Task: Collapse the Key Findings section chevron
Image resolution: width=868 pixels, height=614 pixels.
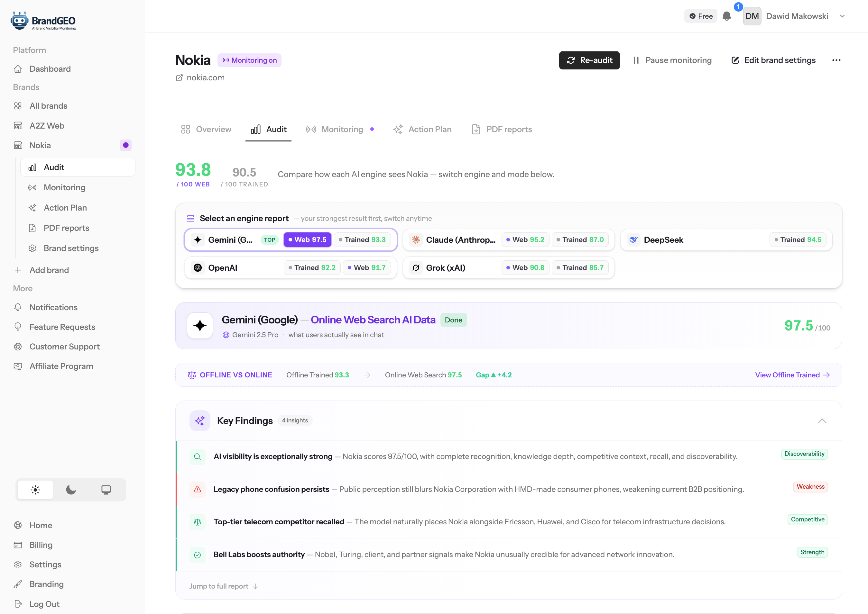Action: (822, 421)
